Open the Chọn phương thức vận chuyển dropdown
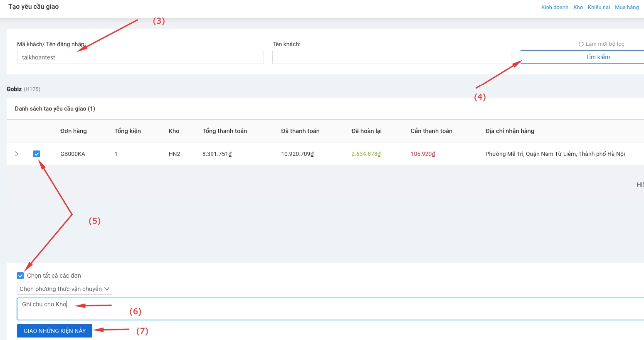Image resolution: width=644 pixels, height=340 pixels. point(64,289)
